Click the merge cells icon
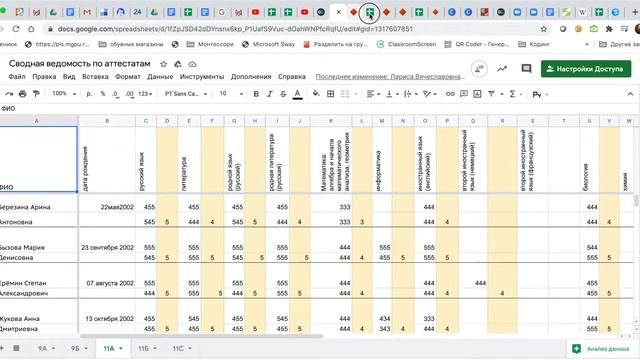This screenshot has height=360, width=640. point(345,94)
